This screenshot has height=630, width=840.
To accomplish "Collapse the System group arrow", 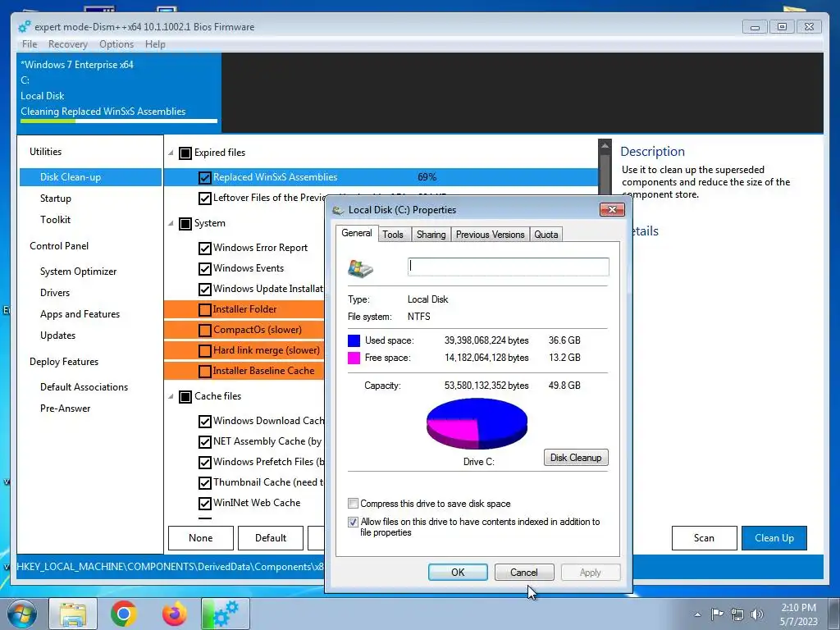I will [x=171, y=223].
